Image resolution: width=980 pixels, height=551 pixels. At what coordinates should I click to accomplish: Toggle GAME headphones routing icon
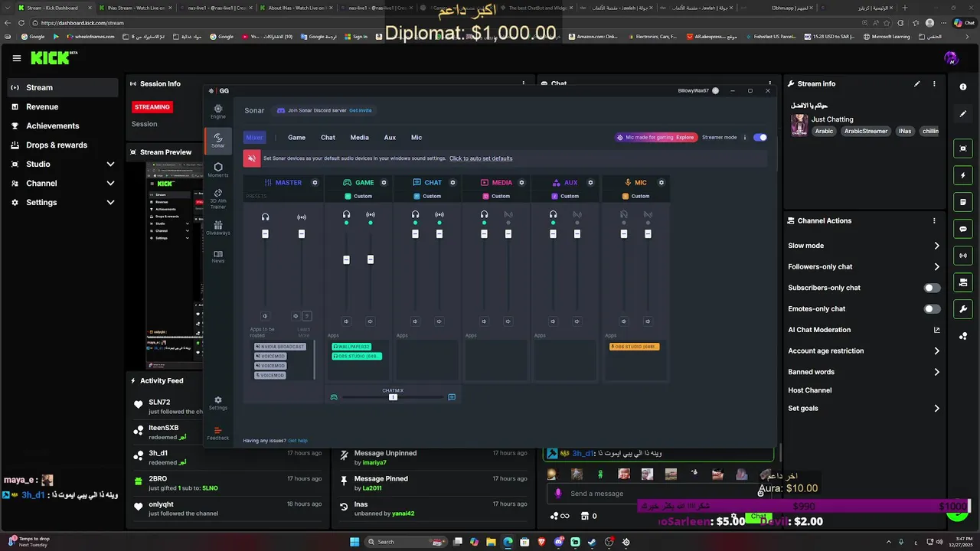point(346,215)
